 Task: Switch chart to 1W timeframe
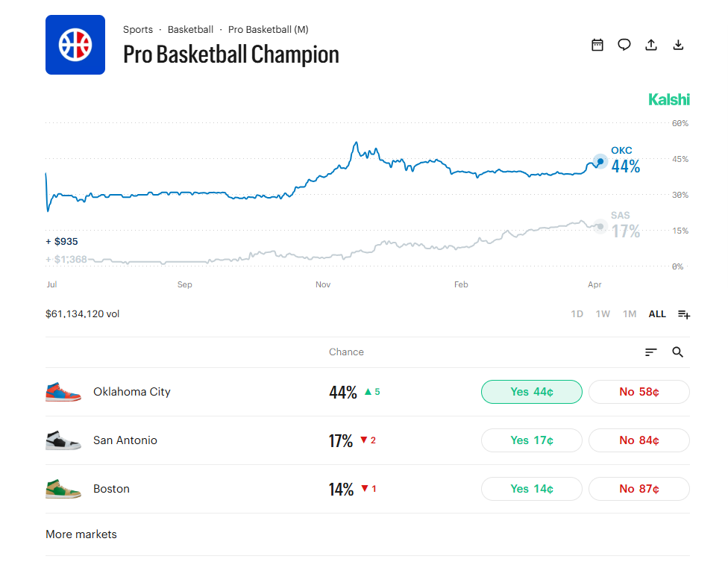(x=603, y=313)
